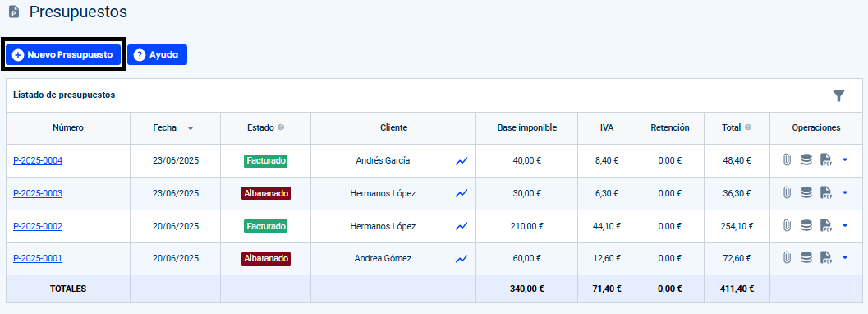View the chart icon beside Andrés García
Viewport: 868px width, 314px height.
462,160
